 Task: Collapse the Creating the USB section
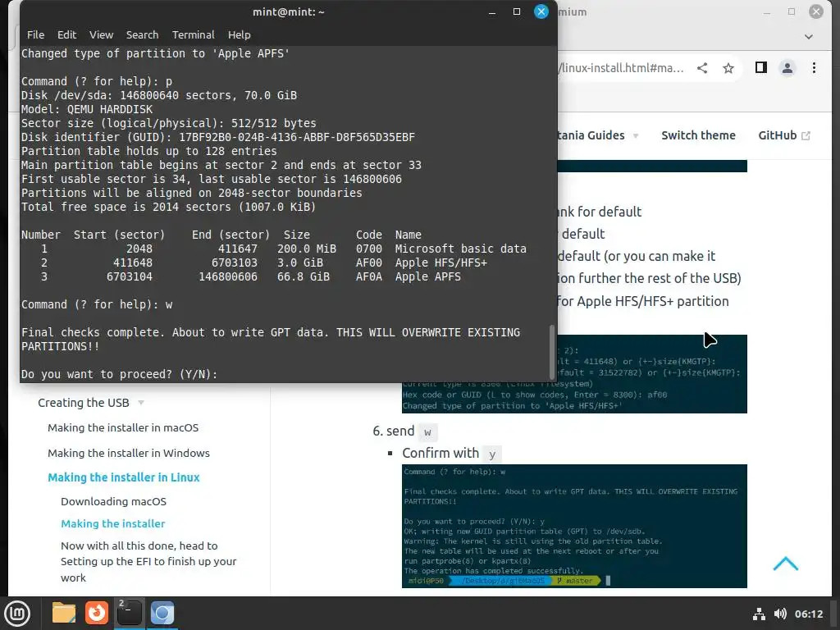tap(141, 403)
